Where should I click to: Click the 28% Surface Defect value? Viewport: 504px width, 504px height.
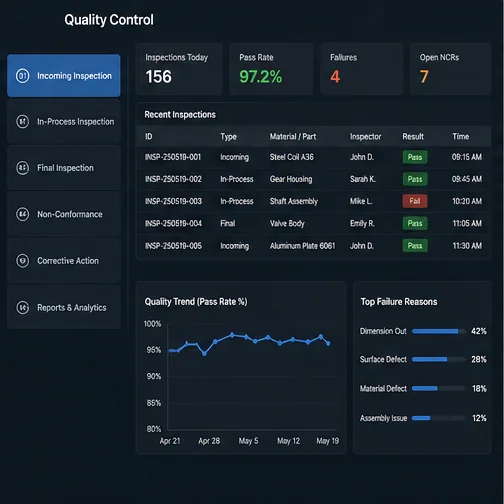(x=479, y=359)
